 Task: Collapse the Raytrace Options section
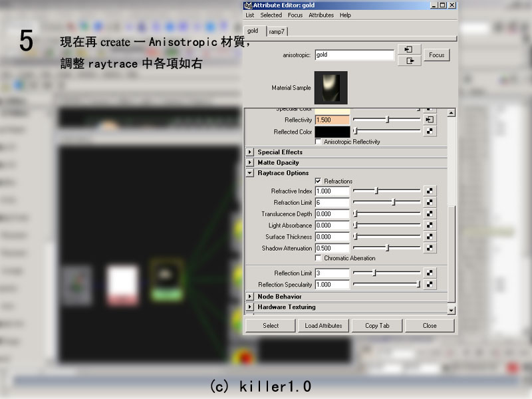pyautogui.click(x=250, y=173)
